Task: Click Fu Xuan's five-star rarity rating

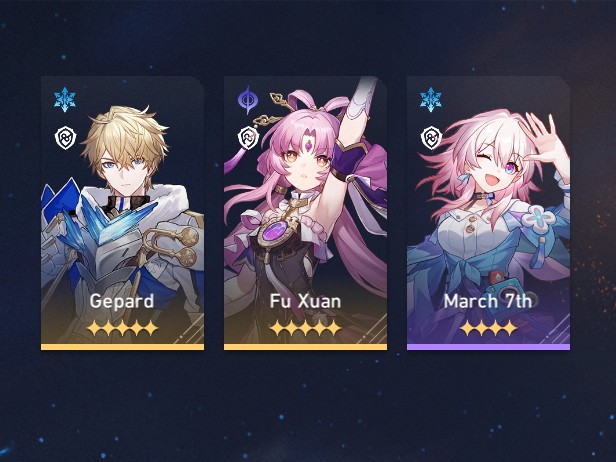Action: (305, 328)
